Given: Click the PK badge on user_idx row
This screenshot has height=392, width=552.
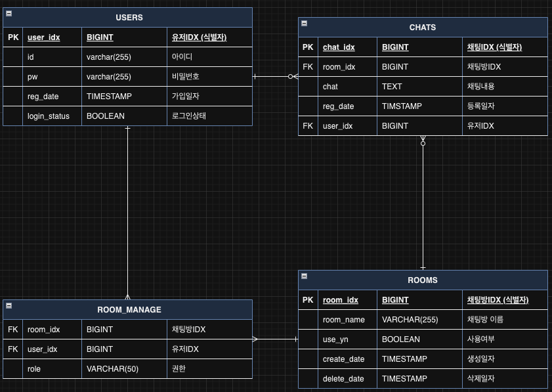Looking at the screenshot, I should [x=12, y=37].
